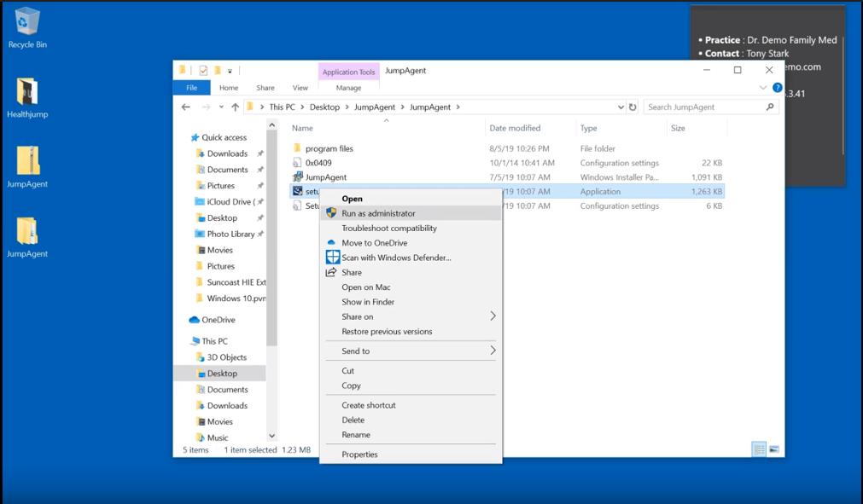The height and width of the screenshot is (504, 863).
Task: Click Cut in the context menu
Action: point(347,371)
